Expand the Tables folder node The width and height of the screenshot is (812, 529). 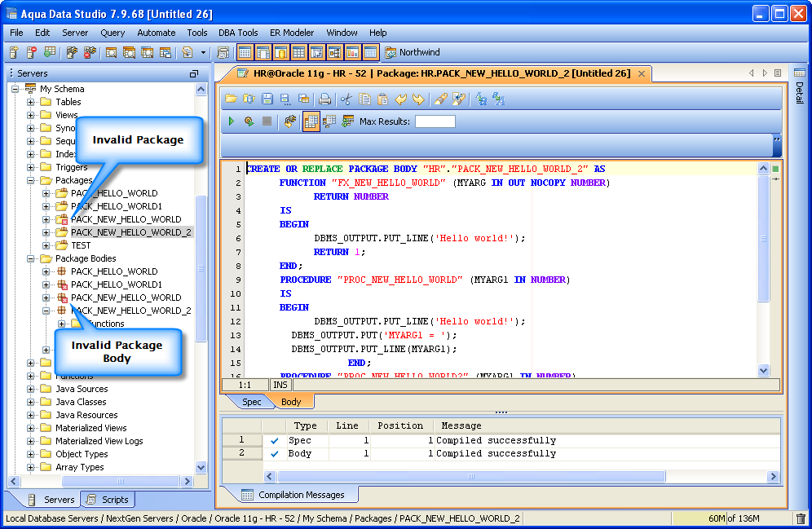[x=31, y=102]
